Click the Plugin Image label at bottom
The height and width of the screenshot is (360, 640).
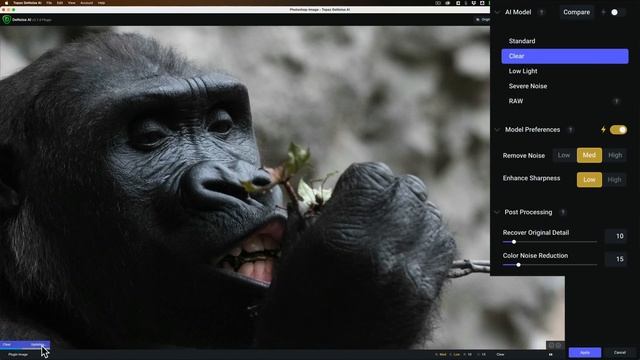[18, 355]
